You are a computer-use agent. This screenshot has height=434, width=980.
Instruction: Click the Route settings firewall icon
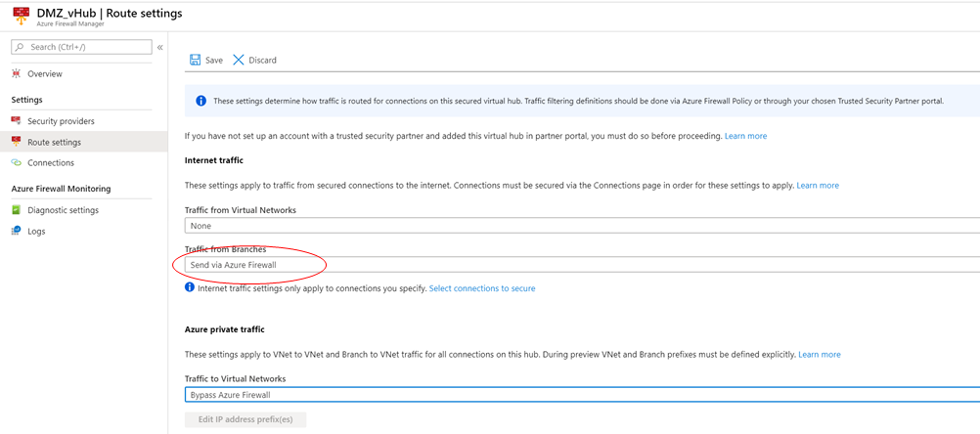point(17,142)
